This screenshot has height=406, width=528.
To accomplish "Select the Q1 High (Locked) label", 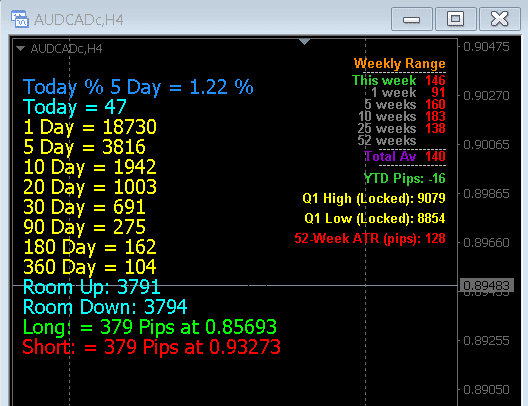I will click(374, 199).
